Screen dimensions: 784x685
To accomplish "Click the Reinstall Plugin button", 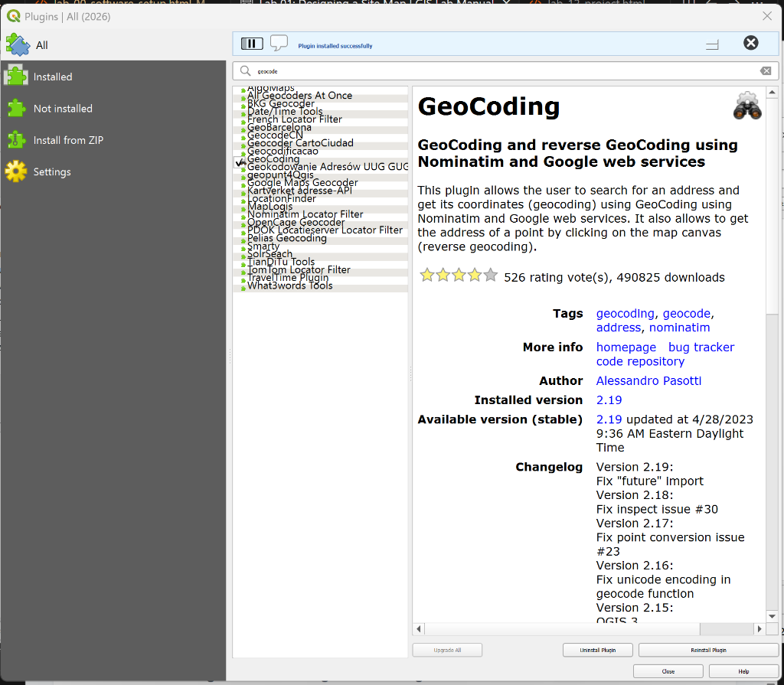I will 707,649.
